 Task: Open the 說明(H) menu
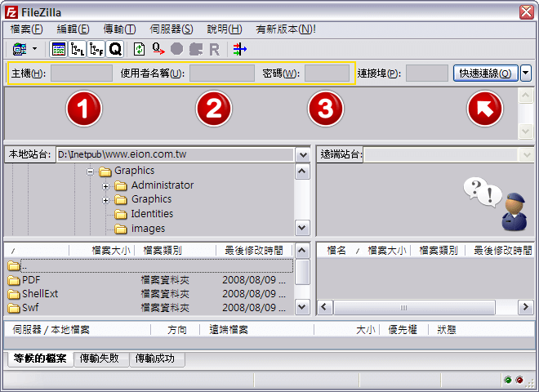[x=225, y=29]
